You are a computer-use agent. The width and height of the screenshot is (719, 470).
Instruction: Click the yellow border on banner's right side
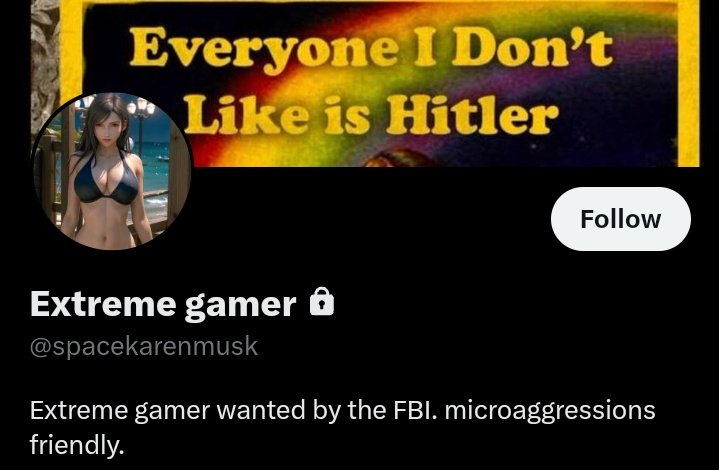tap(688, 83)
